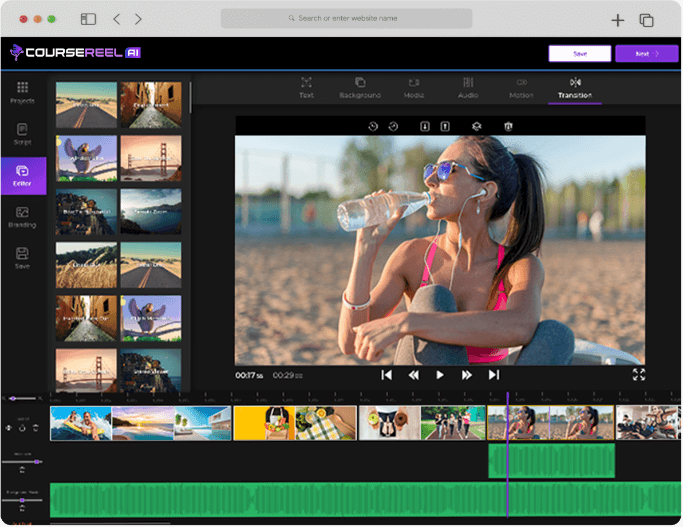Rewind the video with double-left arrows
This screenshot has width=683, height=527.
(x=413, y=375)
